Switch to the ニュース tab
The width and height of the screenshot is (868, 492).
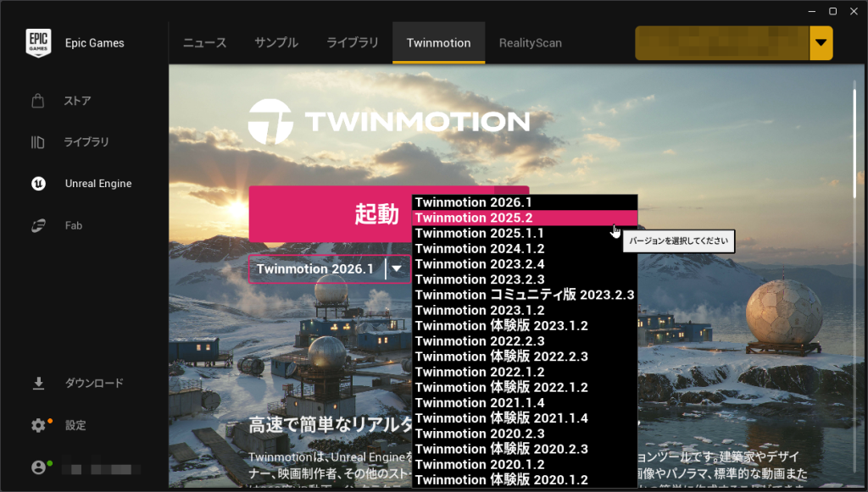[205, 43]
